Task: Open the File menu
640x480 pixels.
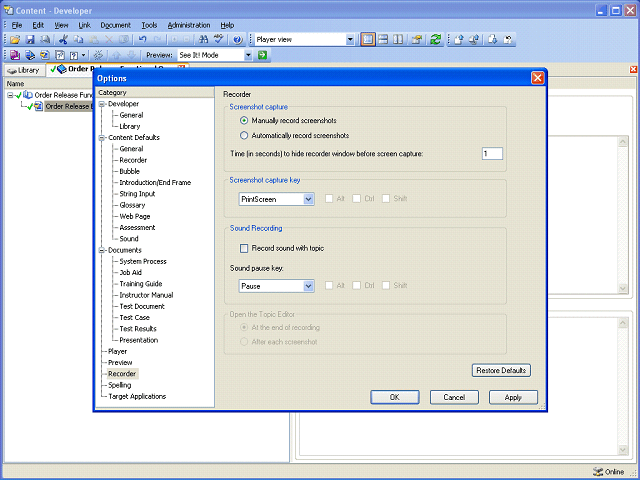Action: point(16,25)
